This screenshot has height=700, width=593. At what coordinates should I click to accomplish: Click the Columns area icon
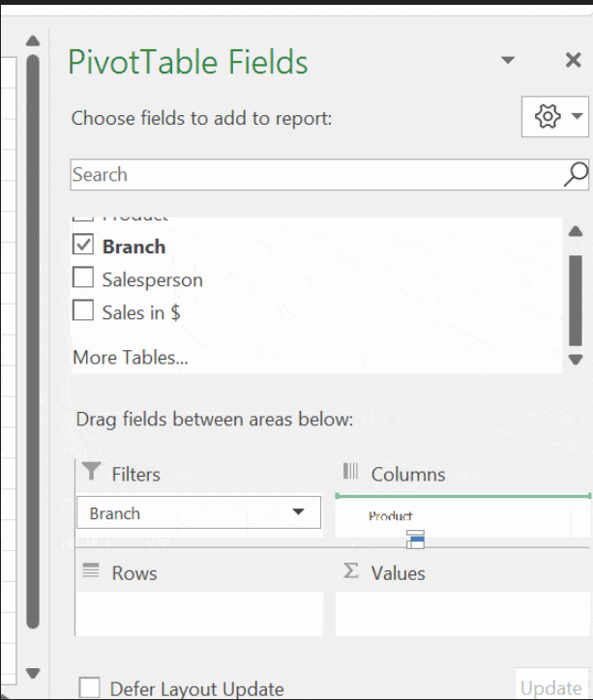click(x=351, y=472)
